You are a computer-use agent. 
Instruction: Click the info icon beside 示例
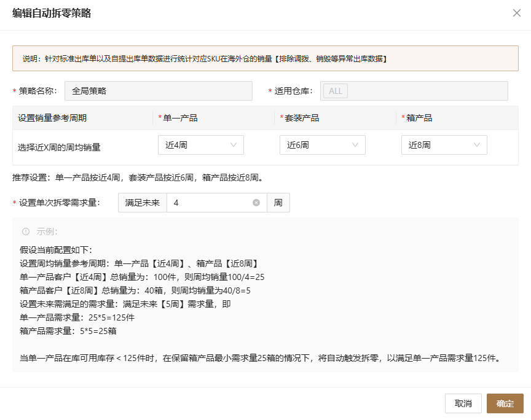pos(26,231)
